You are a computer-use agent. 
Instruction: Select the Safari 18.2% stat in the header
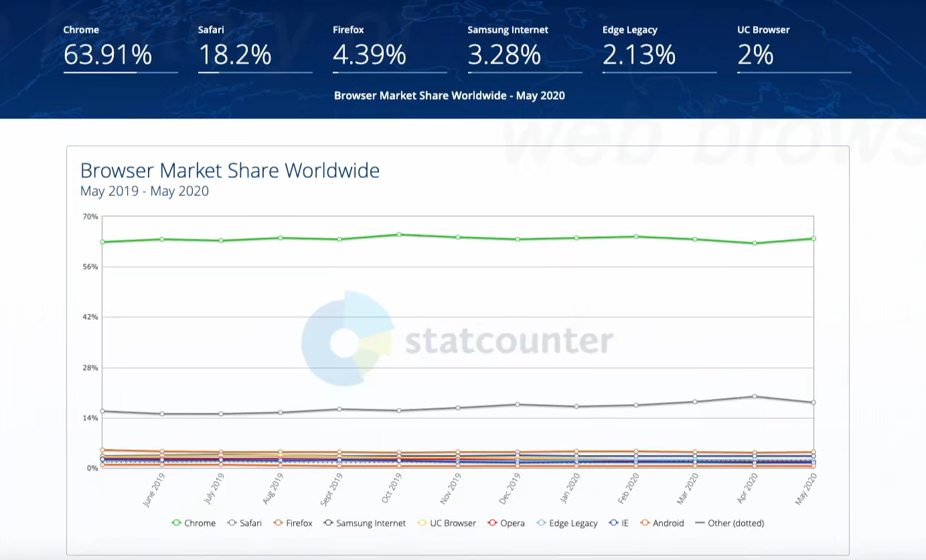[255, 49]
